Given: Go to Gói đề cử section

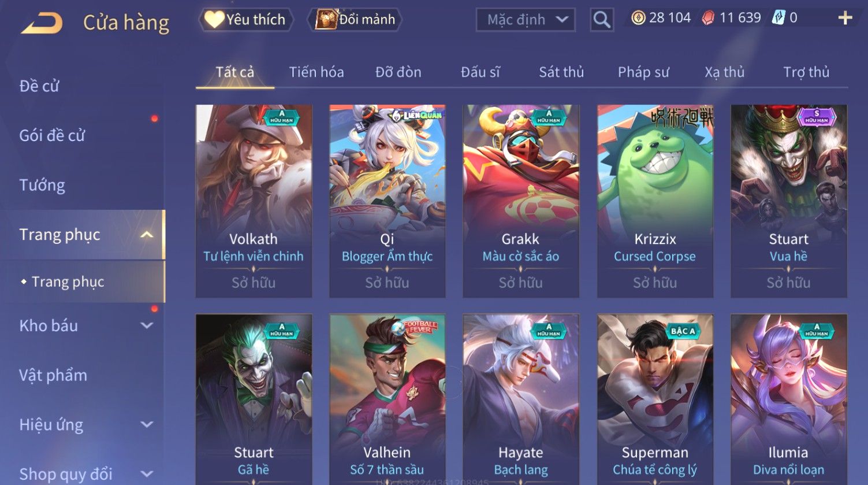Looking at the screenshot, I should click(52, 136).
